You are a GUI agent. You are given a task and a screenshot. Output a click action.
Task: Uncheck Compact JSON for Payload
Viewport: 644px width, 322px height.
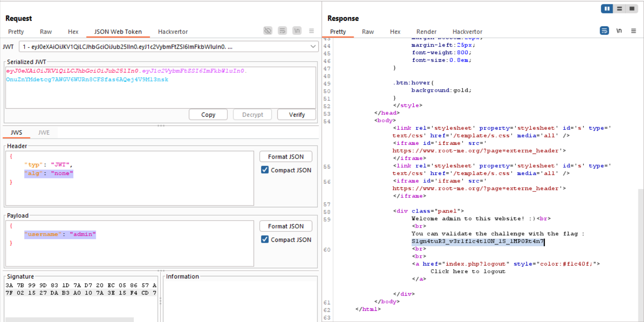coord(265,240)
